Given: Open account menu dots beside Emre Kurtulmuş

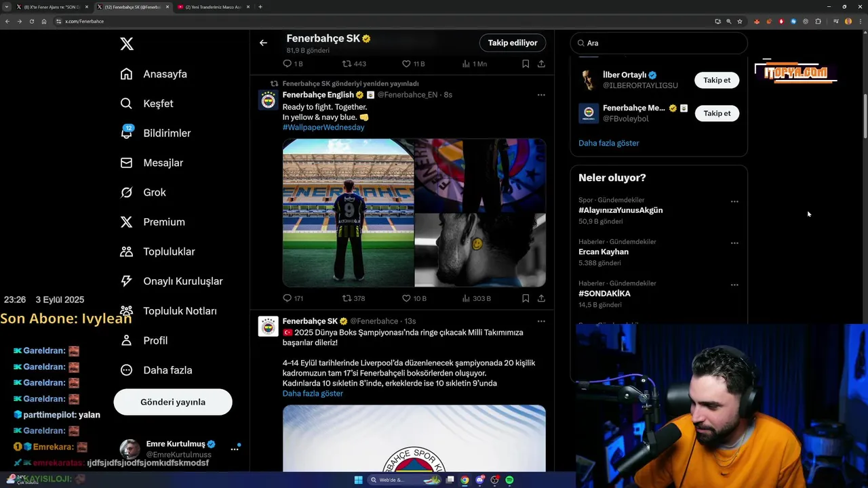Looking at the screenshot, I should (x=235, y=449).
